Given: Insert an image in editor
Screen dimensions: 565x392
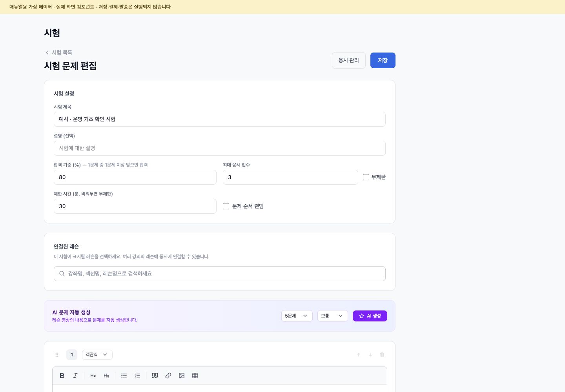Looking at the screenshot, I should click(x=182, y=376).
